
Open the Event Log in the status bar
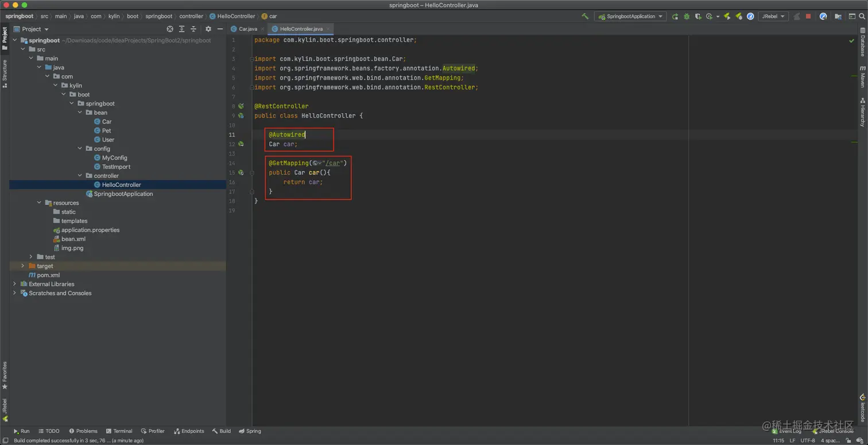point(786,431)
